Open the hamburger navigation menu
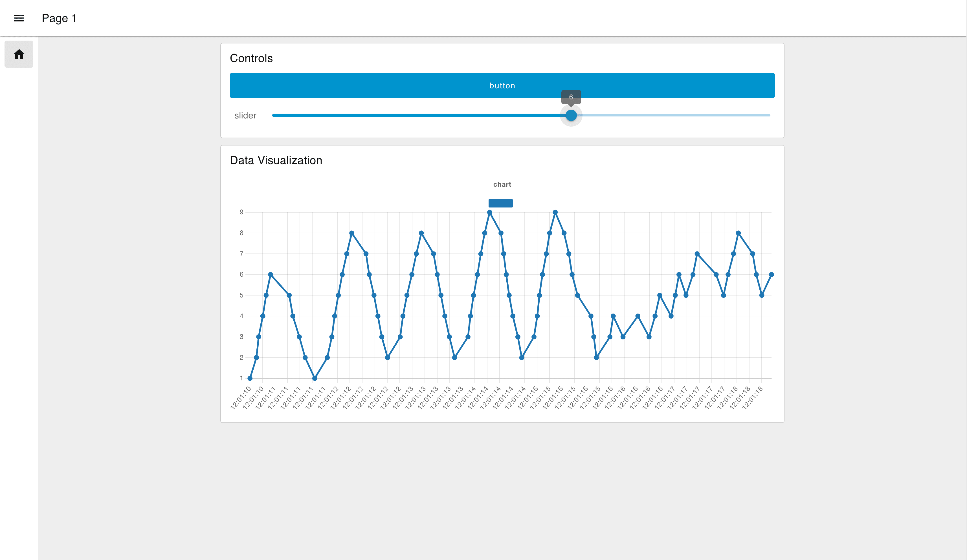The height and width of the screenshot is (560, 967). [x=19, y=18]
